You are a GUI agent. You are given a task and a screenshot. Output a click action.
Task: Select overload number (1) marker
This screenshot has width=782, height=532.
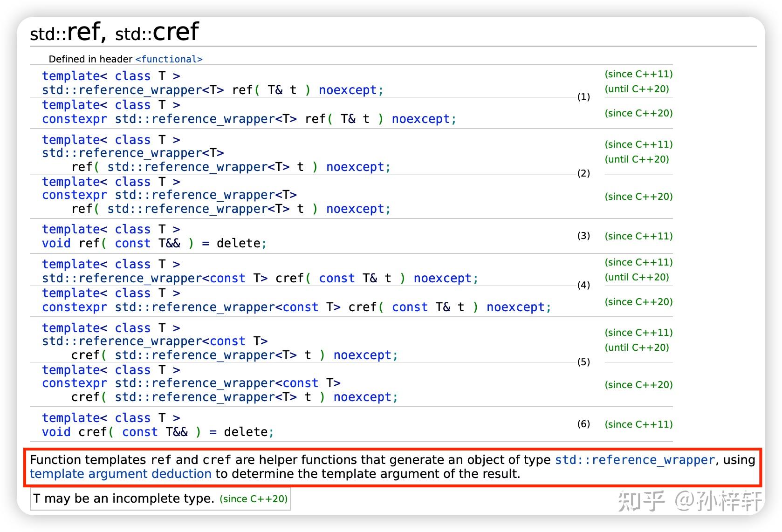click(x=583, y=97)
